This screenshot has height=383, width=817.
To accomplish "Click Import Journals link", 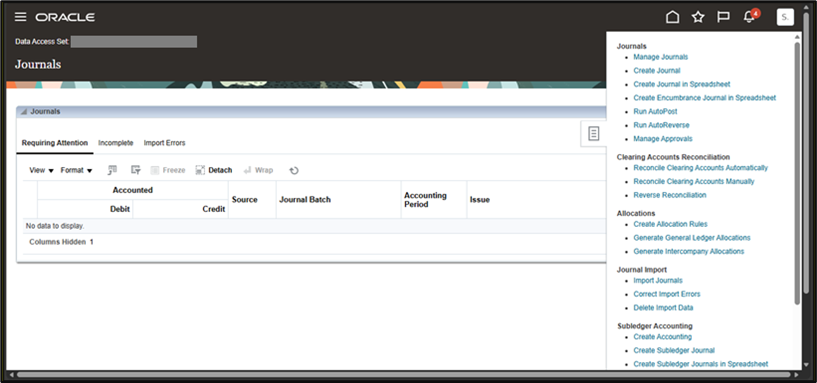I will coord(658,280).
